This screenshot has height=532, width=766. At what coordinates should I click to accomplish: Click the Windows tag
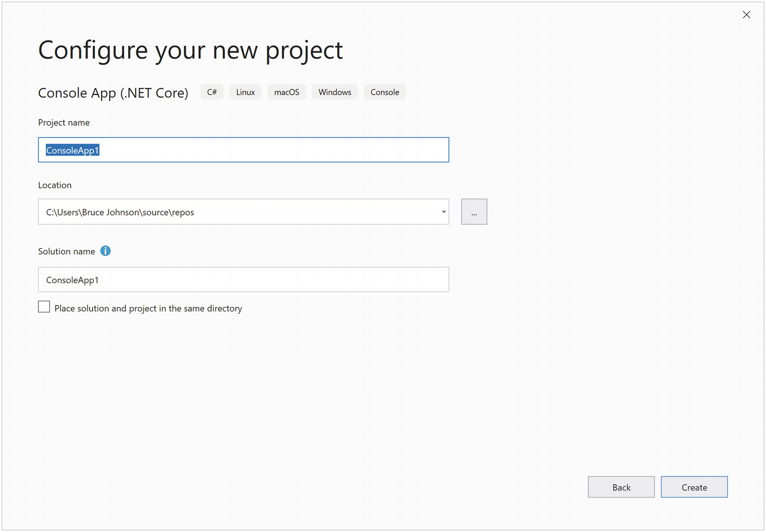click(x=335, y=92)
